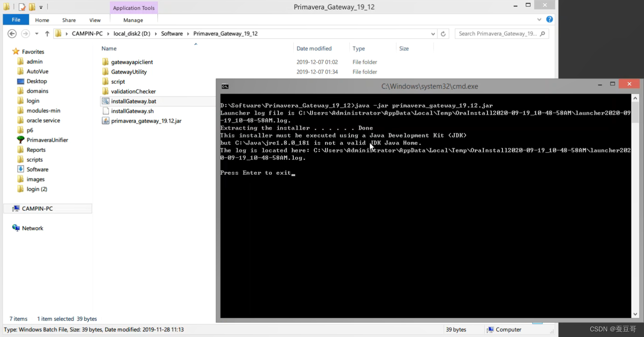Switch to the View ribbon tab
Image resolution: width=644 pixels, height=337 pixels.
pyautogui.click(x=95, y=20)
